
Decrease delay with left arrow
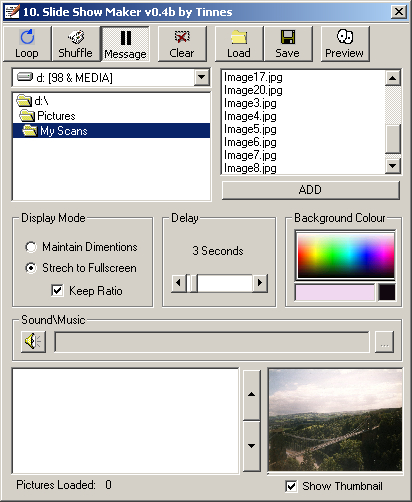(178, 283)
